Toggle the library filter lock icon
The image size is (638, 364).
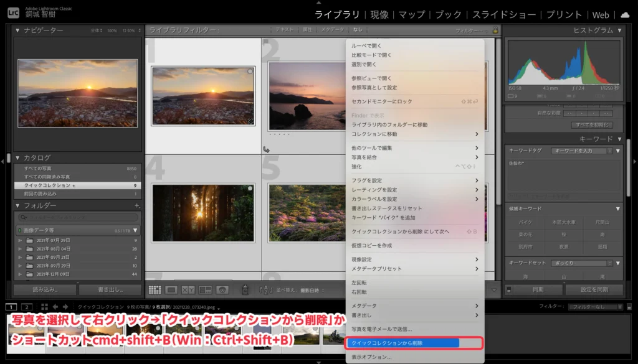pos(495,30)
